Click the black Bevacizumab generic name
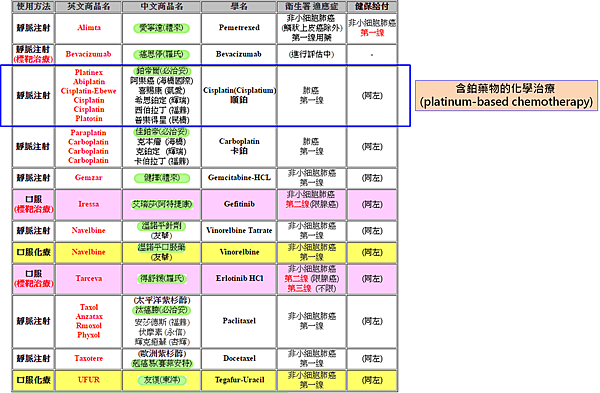This screenshot has width=600, height=393. (x=239, y=54)
